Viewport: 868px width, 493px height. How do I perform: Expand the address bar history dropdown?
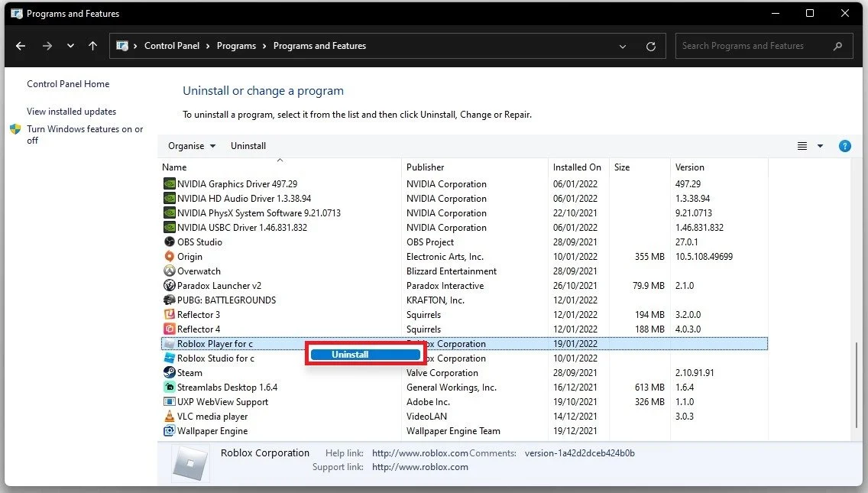pos(623,47)
